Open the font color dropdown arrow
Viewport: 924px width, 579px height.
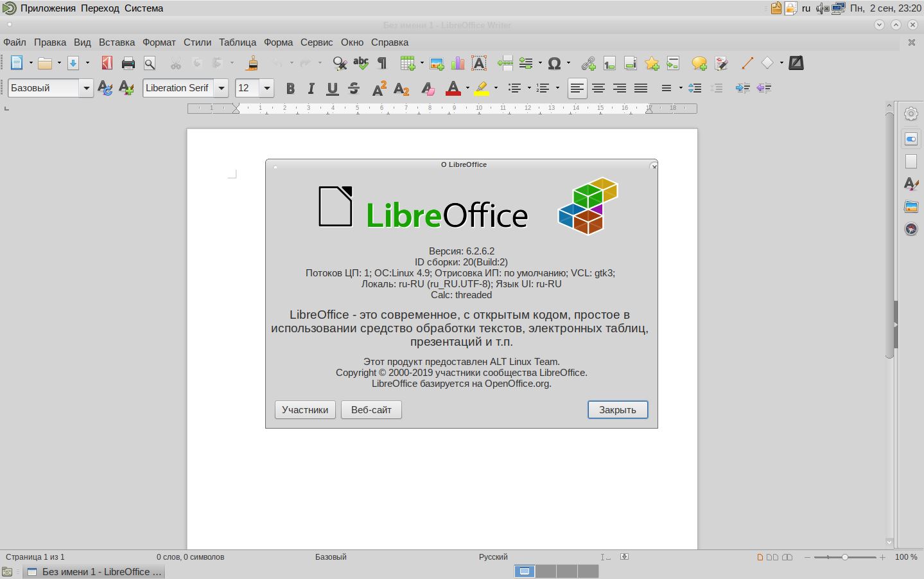(467, 88)
